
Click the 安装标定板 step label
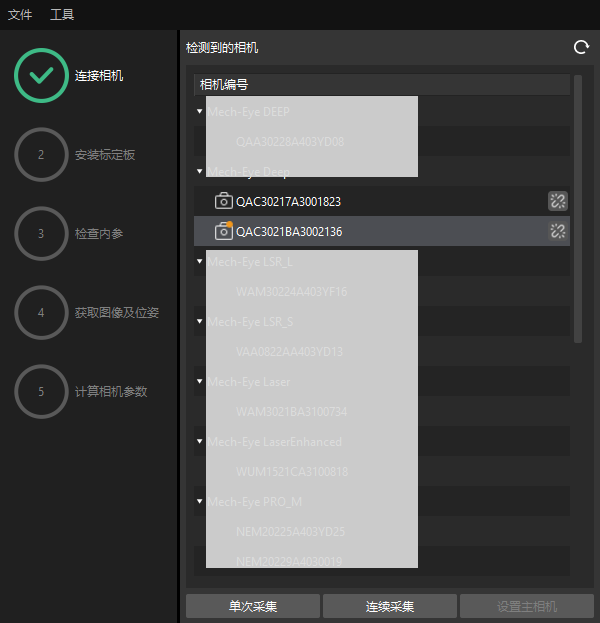click(105, 155)
